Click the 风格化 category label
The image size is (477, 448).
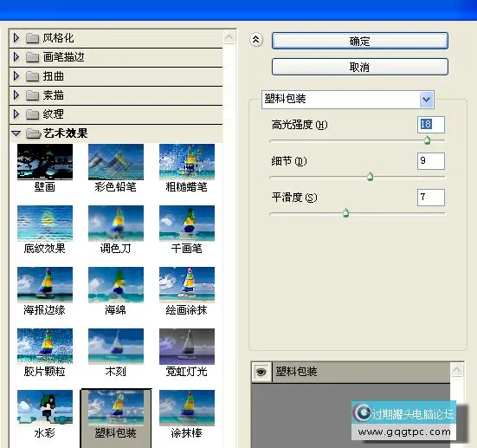coord(58,38)
